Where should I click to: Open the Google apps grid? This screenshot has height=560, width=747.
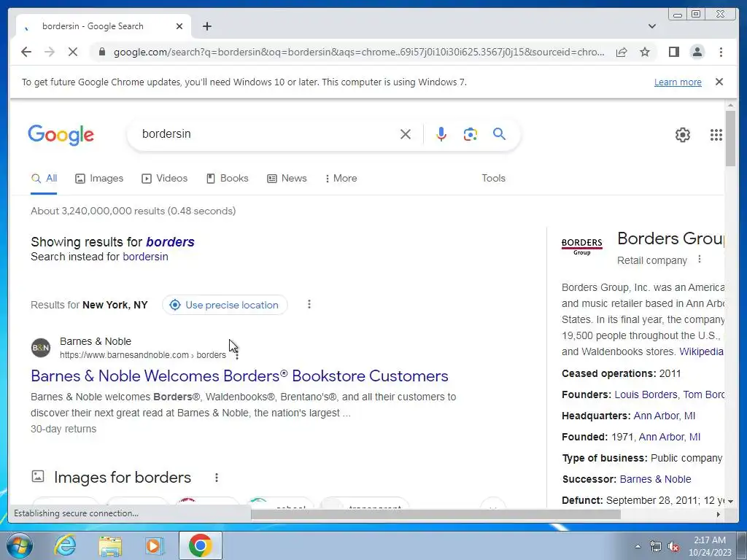pyautogui.click(x=716, y=135)
